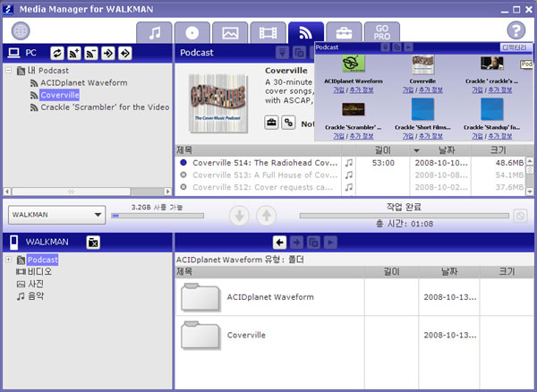
Task: Click the GO PRO upgrade tab
Action: pos(382,32)
